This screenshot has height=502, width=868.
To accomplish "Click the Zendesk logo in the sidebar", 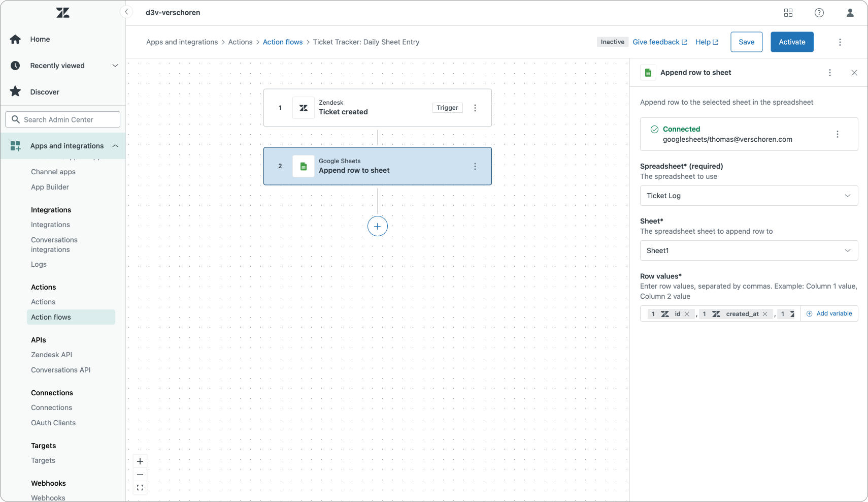I will [63, 13].
